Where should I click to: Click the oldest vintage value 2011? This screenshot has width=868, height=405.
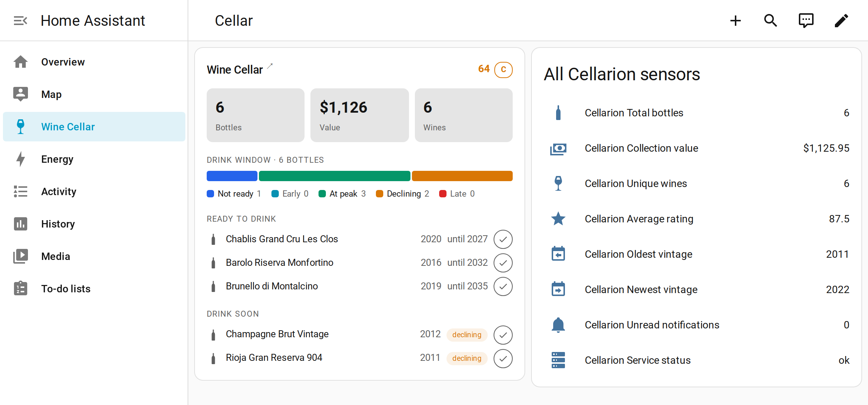coord(837,254)
